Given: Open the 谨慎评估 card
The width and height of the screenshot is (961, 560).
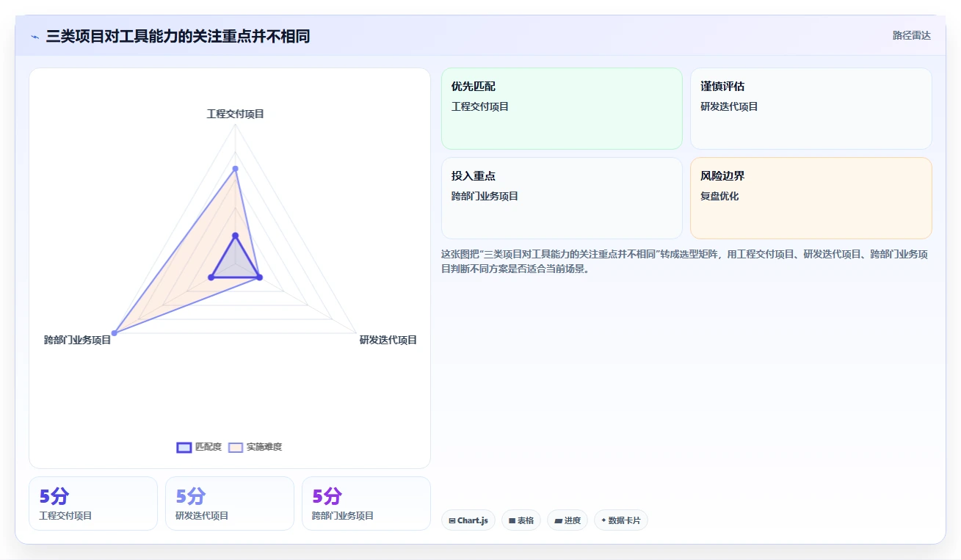Looking at the screenshot, I should 811,109.
